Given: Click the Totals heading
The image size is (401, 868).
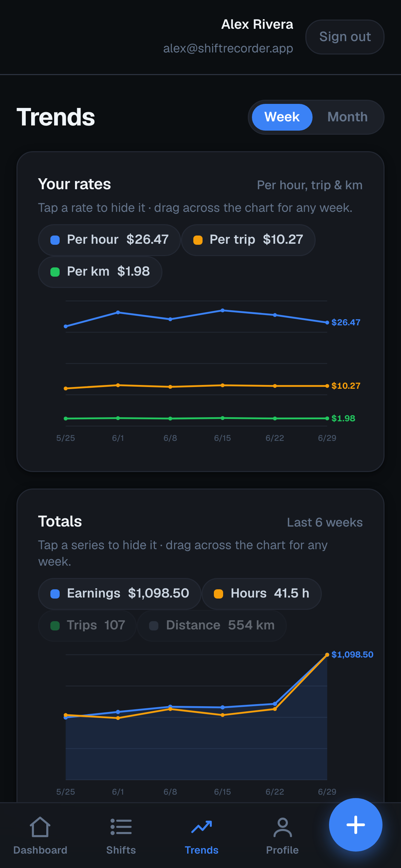Looking at the screenshot, I should point(60,521).
